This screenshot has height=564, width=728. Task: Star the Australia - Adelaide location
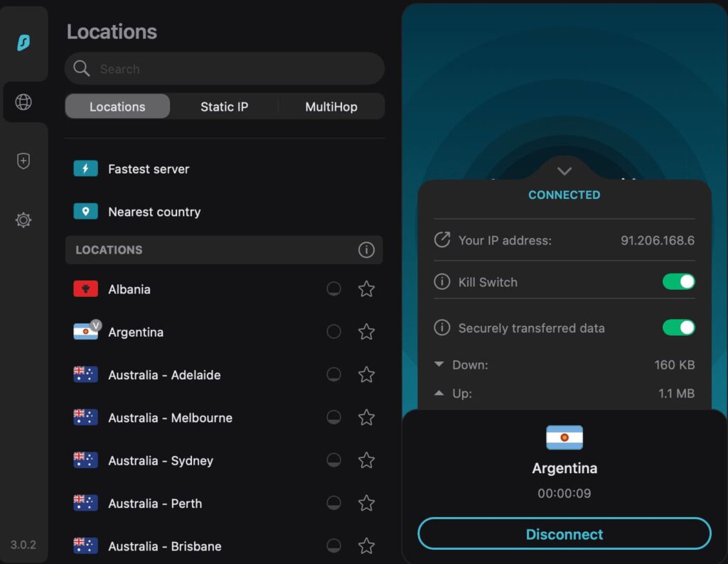[366, 374]
